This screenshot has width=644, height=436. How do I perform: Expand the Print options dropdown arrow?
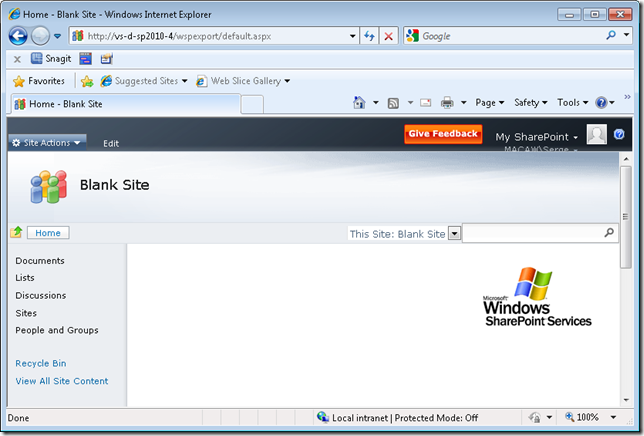tap(464, 103)
